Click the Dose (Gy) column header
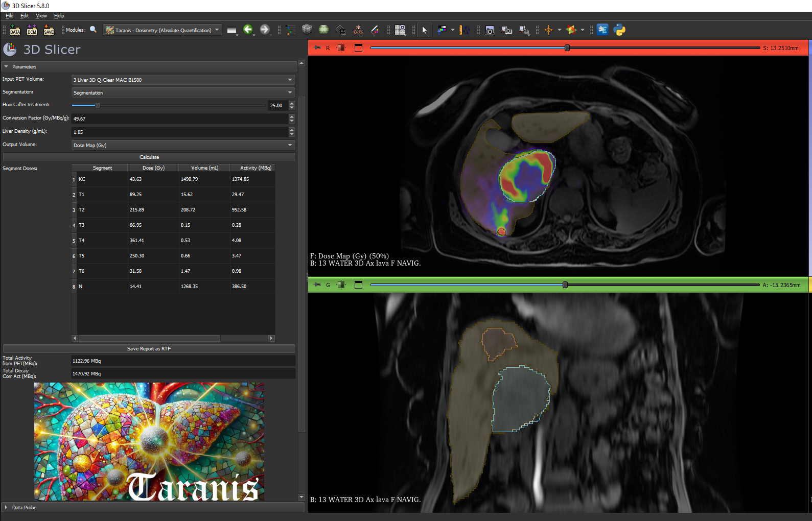Image resolution: width=812 pixels, height=521 pixels. click(x=153, y=168)
